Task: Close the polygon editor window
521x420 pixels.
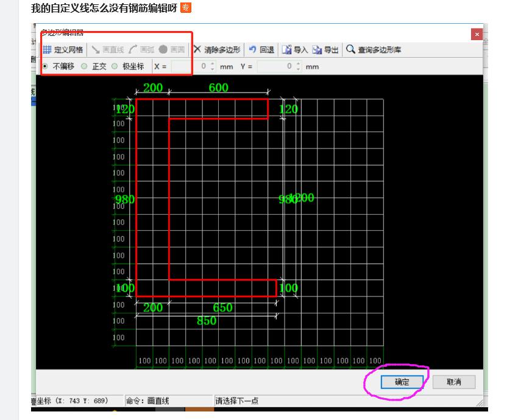Action: 477,34
